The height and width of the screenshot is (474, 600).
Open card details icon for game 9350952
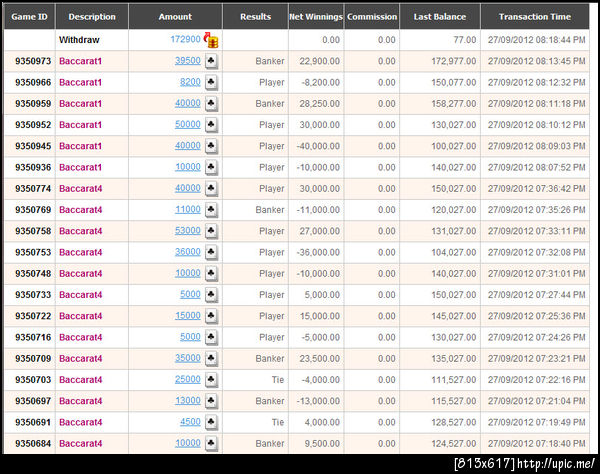coord(212,125)
